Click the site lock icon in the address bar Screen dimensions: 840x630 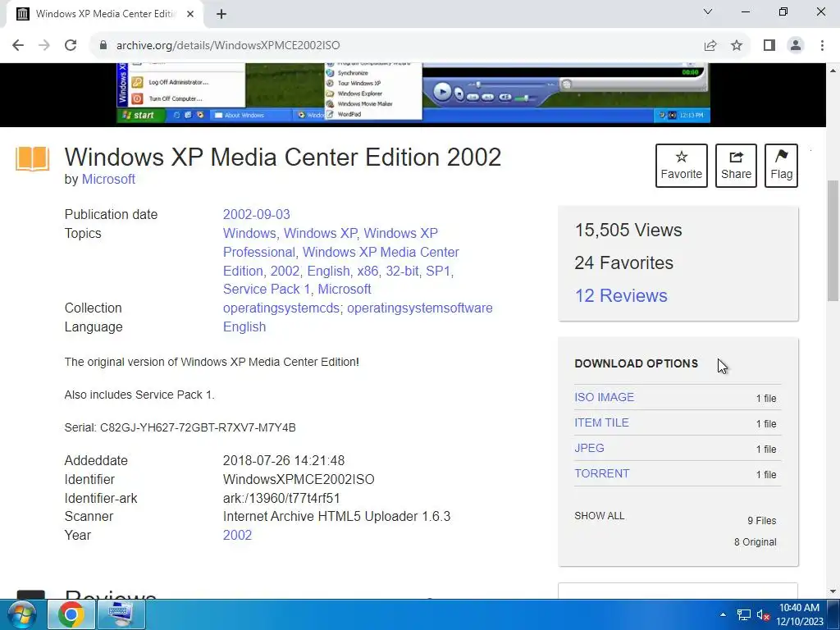103,45
